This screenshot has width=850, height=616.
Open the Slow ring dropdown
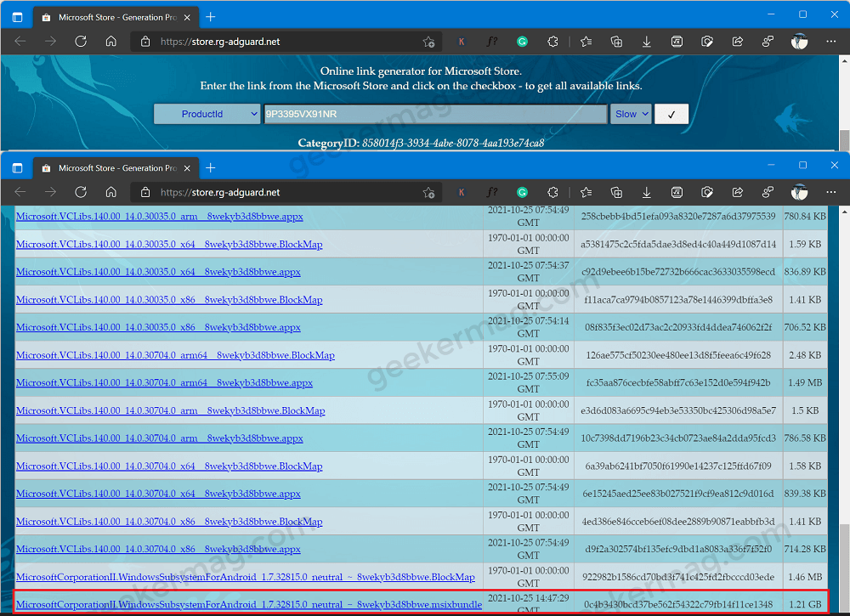point(631,114)
